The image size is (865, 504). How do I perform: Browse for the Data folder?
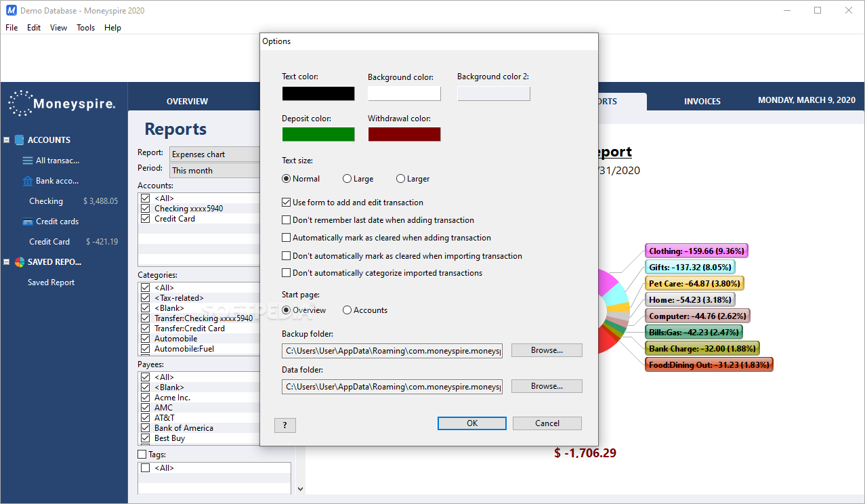pos(547,386)
